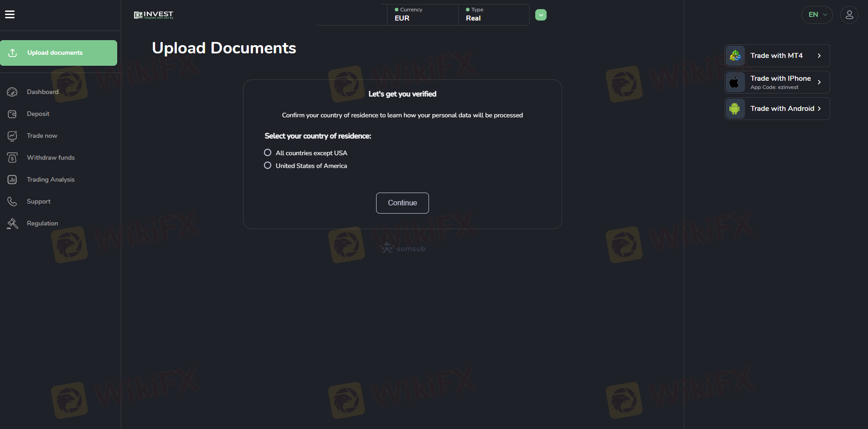Expand the green account selector dropdown

click(x=541, y=15)
